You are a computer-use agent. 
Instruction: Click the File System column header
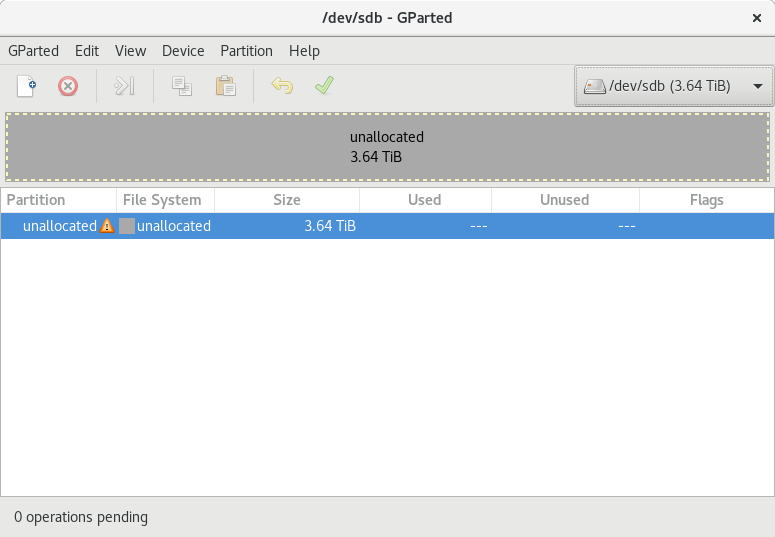tap(166, 200)
